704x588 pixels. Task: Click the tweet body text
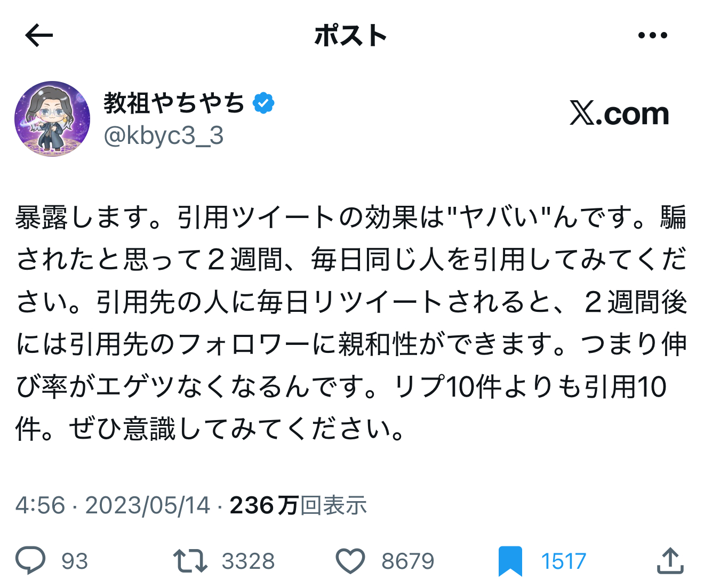[x=351, y=323]
